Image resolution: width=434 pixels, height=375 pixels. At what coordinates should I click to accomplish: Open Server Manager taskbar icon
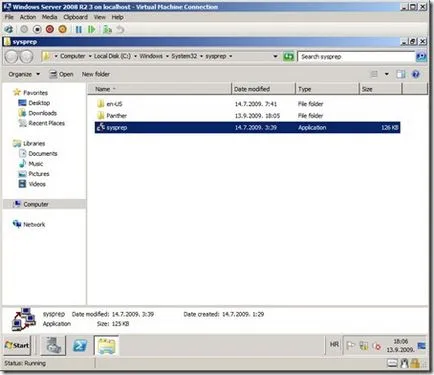53,345
